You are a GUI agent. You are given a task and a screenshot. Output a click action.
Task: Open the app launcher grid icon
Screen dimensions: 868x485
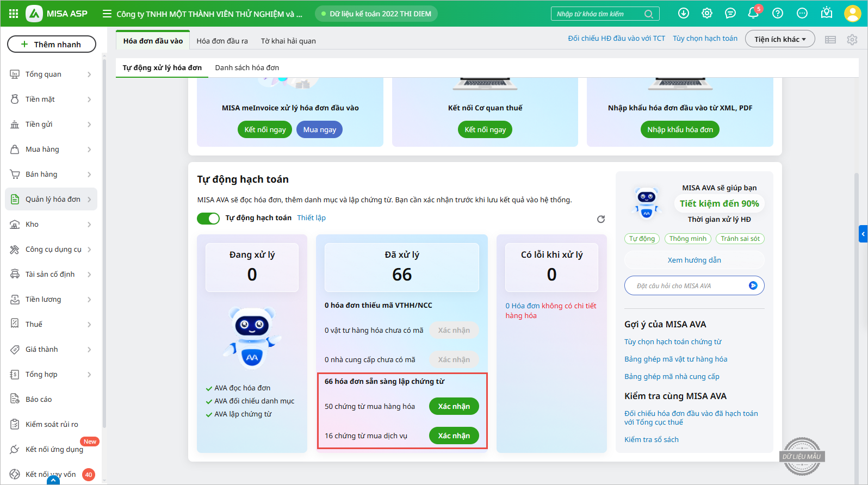[x=14, y=14]
